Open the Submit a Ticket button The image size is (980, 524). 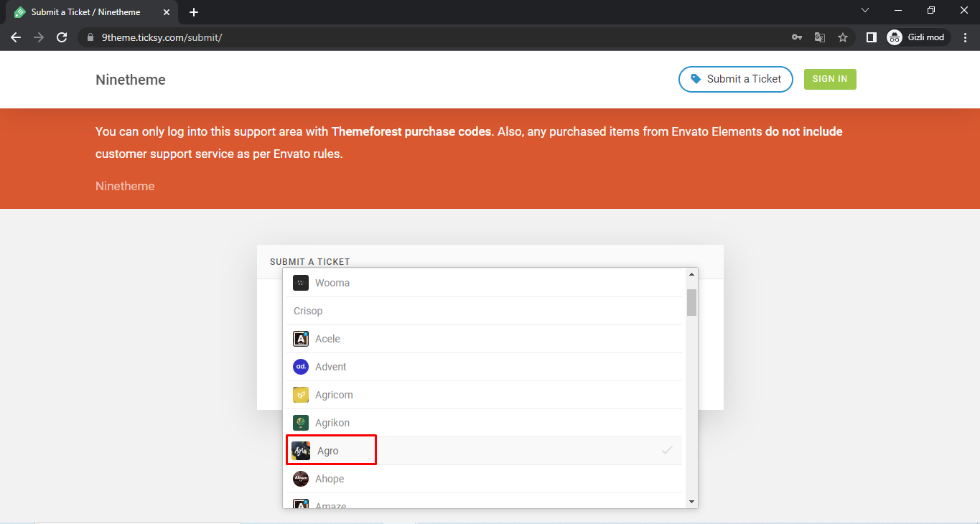735,79
